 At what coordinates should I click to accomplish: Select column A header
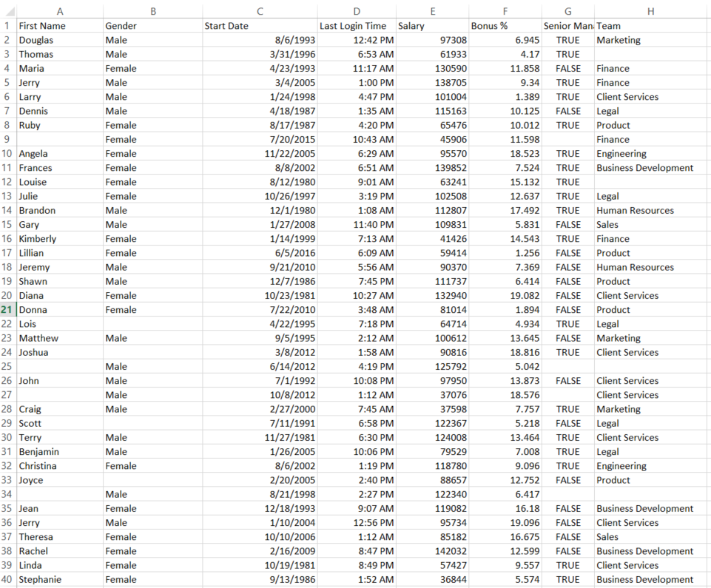tap(60, 12)
